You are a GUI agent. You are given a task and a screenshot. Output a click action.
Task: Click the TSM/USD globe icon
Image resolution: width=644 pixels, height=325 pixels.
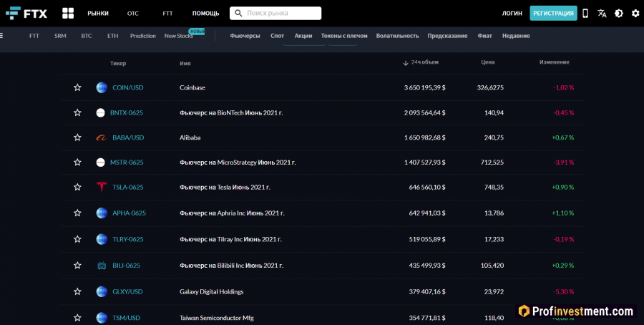[x=102, y=318]
